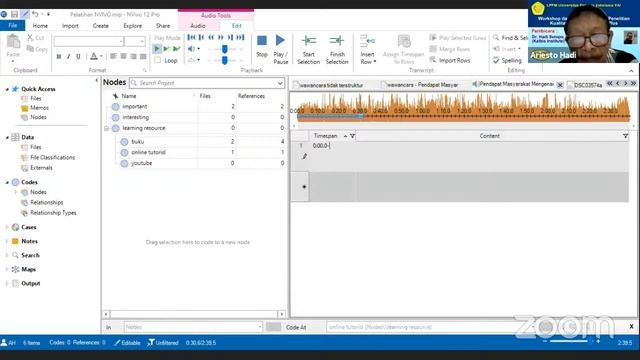Click Cut in the Clipboard group
The height and width of the screenshot is (360, 640).
(36, 38)
